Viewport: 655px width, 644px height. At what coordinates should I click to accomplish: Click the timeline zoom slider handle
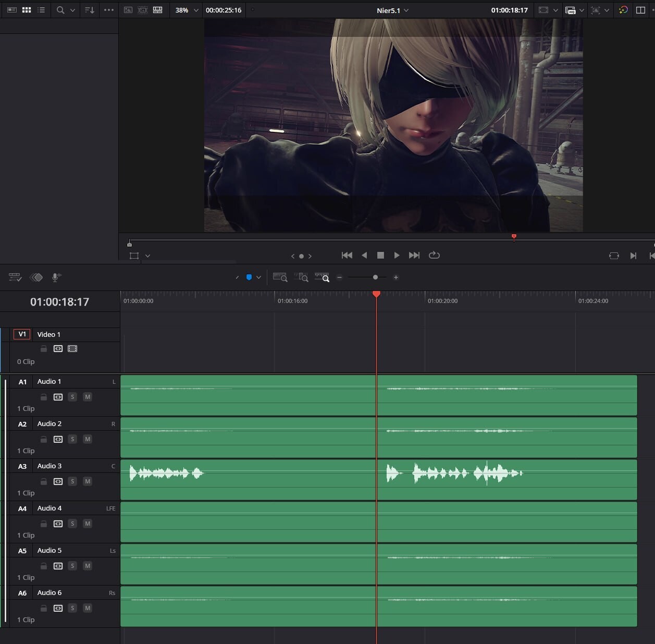[375, 277]
